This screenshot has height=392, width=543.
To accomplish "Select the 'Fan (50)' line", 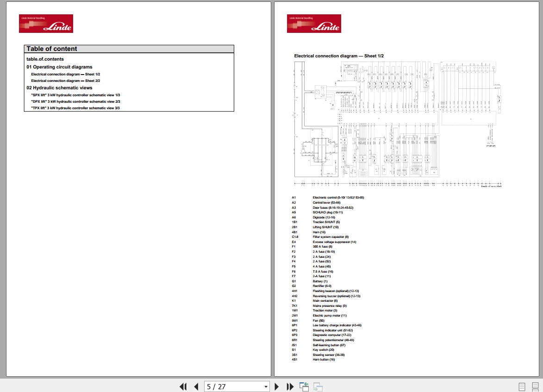I will (x=318, y=321).
